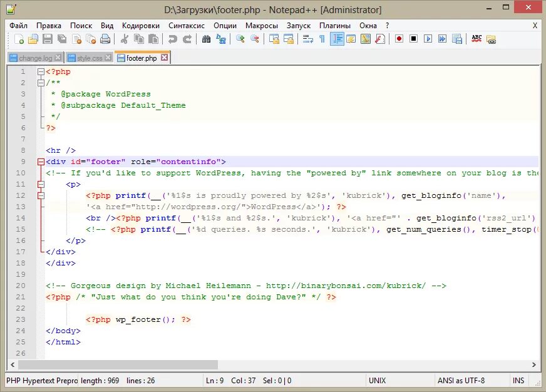Run macro multiple times icon

pos(443,39)
